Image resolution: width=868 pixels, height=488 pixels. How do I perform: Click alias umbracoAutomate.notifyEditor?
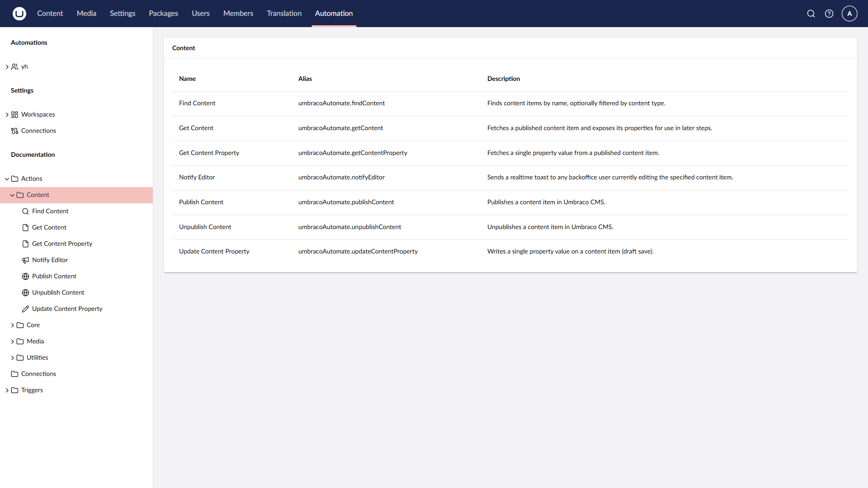tap(341, 178)
